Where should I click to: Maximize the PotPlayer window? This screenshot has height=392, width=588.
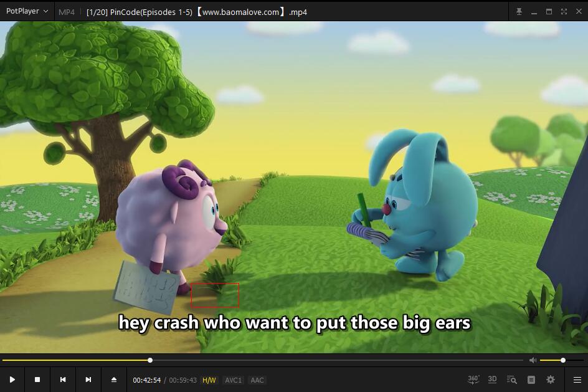point(549,12)
